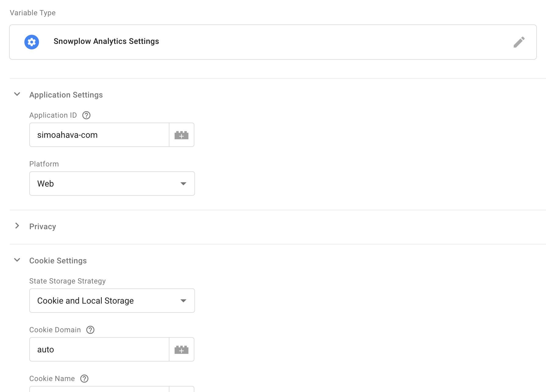Open Application ID help tooltip icon
546x392 pixels.
point(87,115)
